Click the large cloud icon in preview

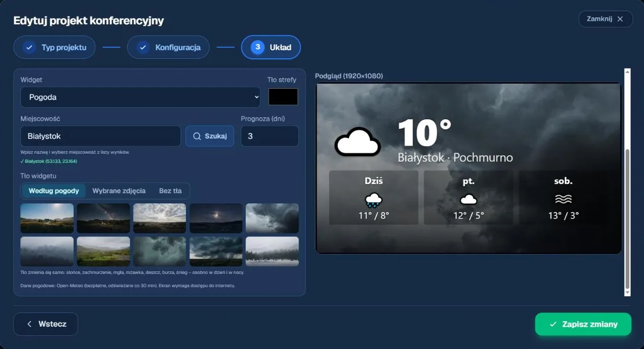[358, 142]
